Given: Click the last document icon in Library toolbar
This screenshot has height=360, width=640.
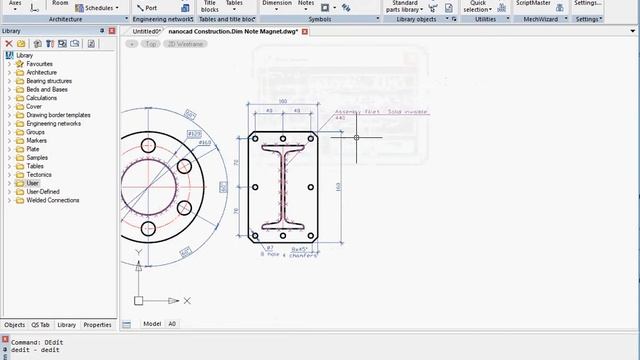Looking at the screenshot, I should click(91, 44).
